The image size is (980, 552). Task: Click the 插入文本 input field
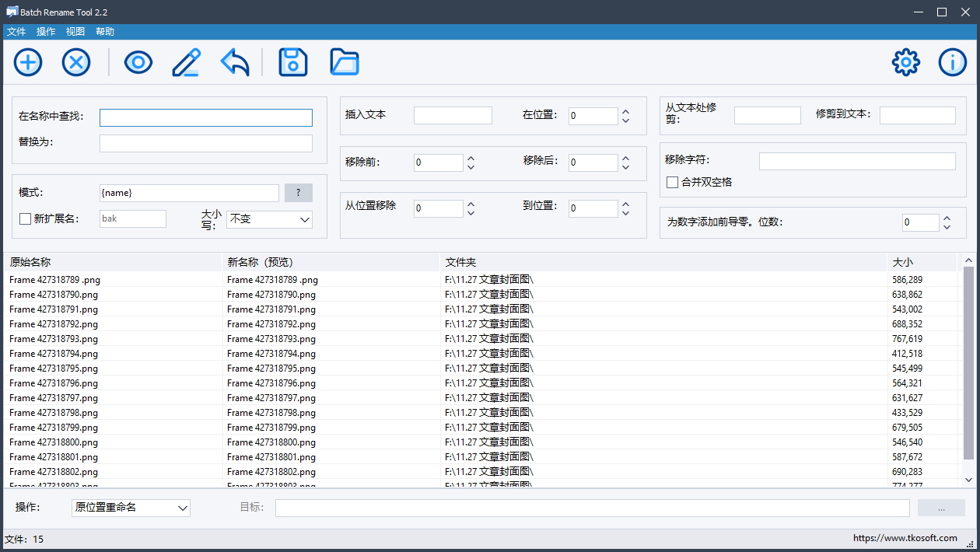pos(453,116)
